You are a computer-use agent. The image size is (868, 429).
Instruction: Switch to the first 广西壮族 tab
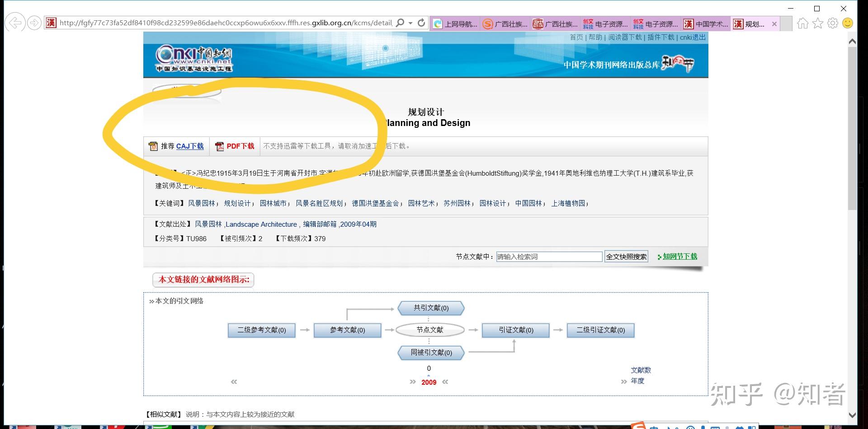(505, 24)
